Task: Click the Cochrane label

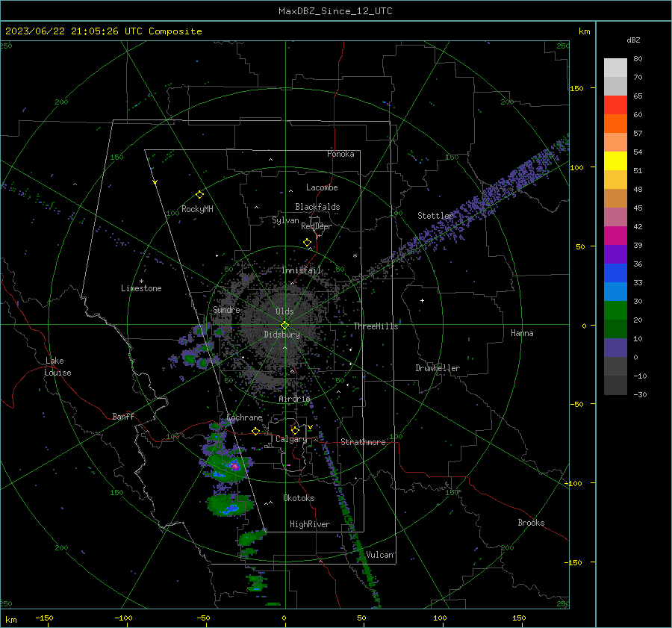Action: click(244, 417)
